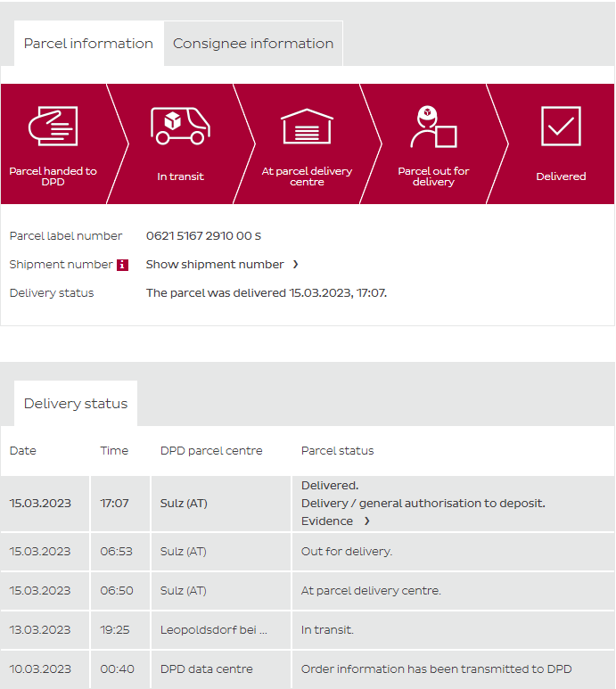Open the Evidence arrow for delivery proof

click(366, 521)
